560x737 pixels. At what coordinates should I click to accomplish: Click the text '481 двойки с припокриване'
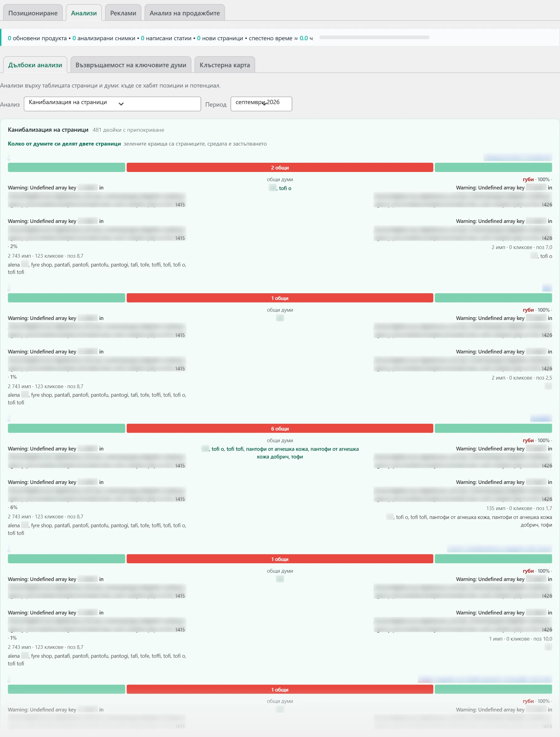pos(128,130)
